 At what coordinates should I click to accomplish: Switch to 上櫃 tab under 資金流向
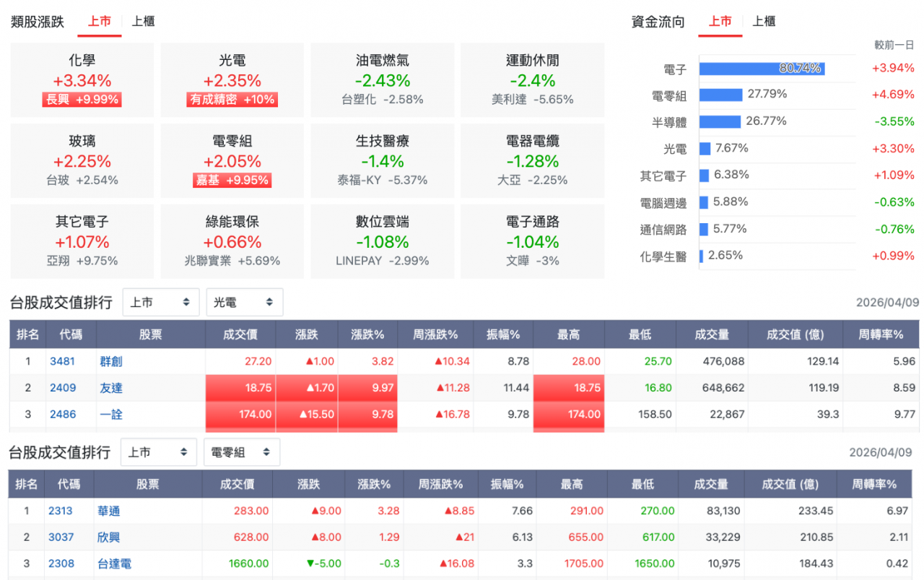click(764, 22)
